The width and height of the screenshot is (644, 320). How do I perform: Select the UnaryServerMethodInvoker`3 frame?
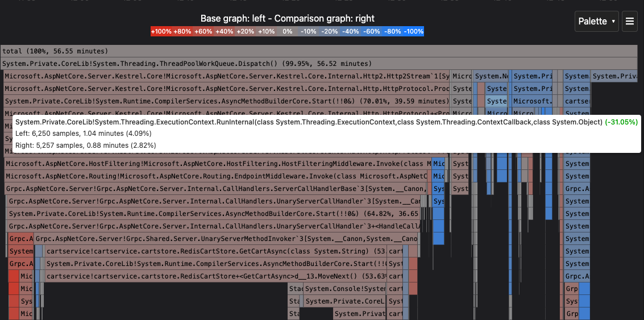(x=226, y=239)
